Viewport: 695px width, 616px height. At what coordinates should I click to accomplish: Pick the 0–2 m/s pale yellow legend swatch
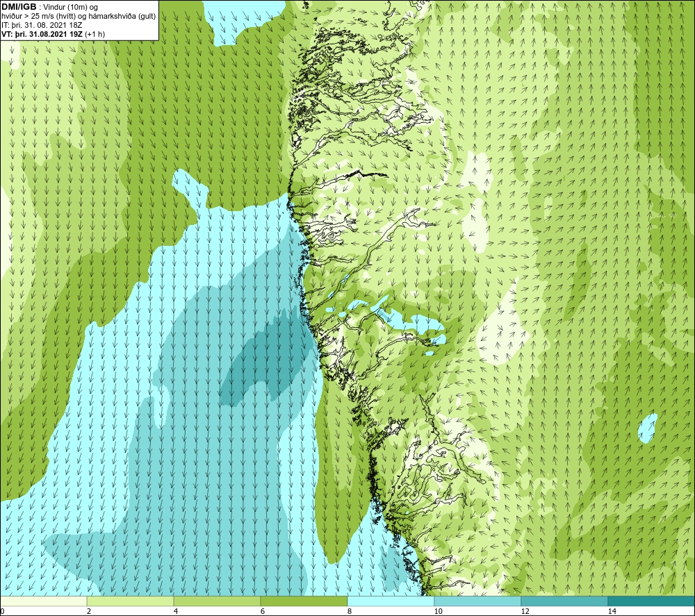coord(43,601)
